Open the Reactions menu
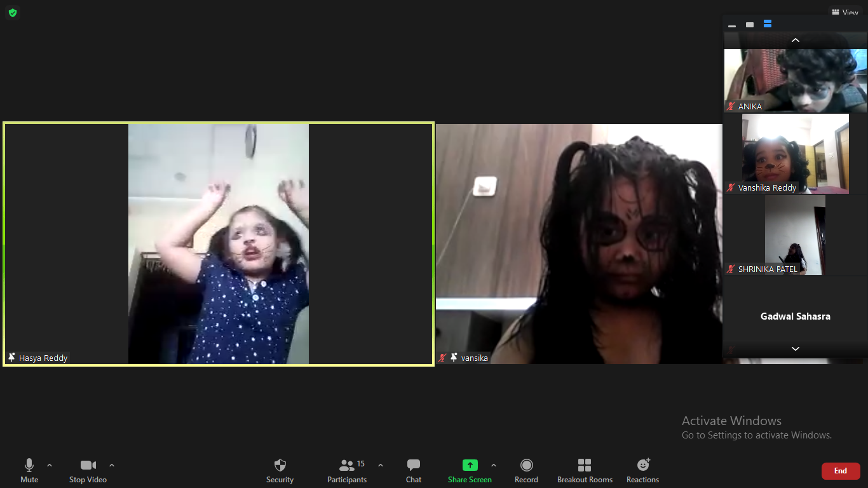Viewport: 868px width, 488px height. (642, 470)
